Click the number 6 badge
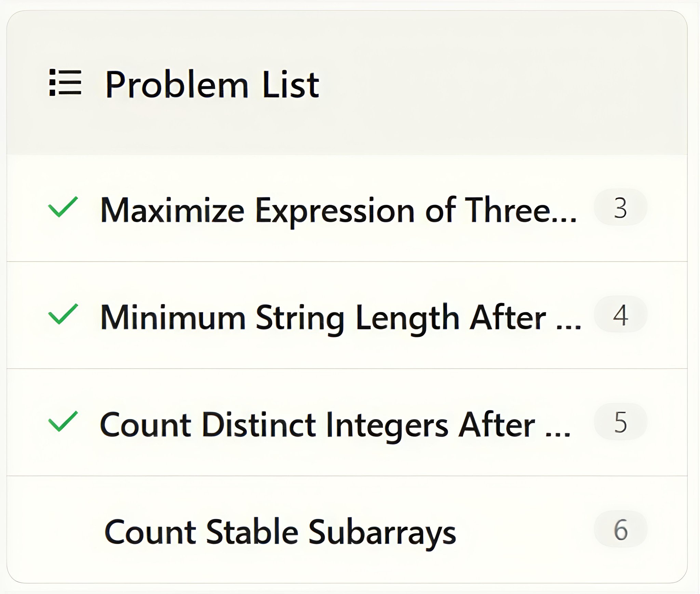 click(620, 529)
